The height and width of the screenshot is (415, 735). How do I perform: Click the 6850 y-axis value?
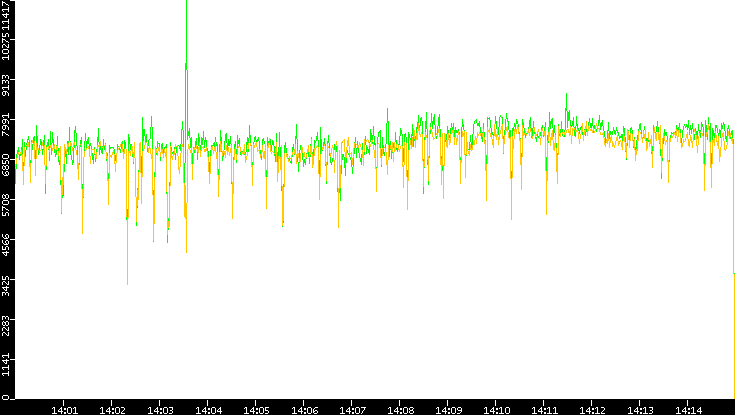pyautogui.click(x=5, y=166)
